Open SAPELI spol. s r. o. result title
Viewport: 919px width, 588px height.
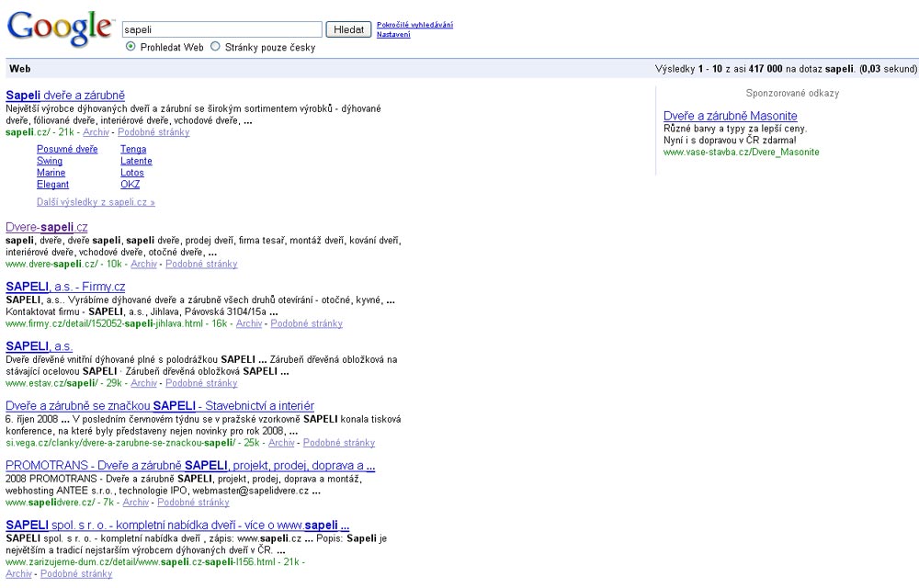[x=177, y=526]
